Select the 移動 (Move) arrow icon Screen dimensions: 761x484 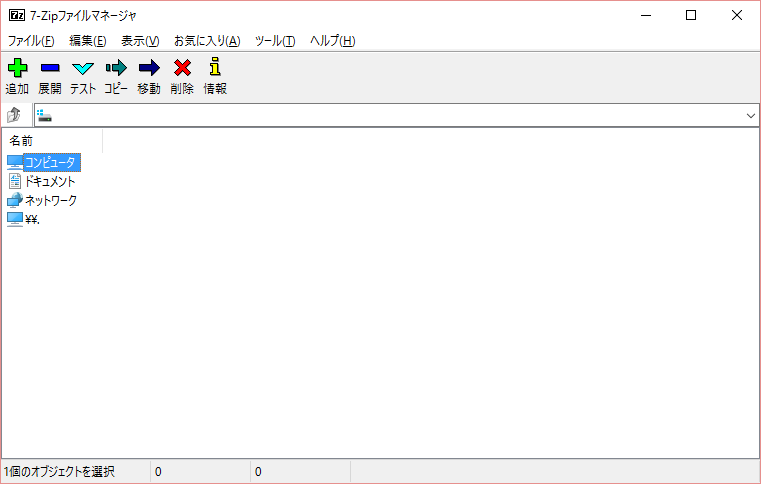click(x=149, y=68)
